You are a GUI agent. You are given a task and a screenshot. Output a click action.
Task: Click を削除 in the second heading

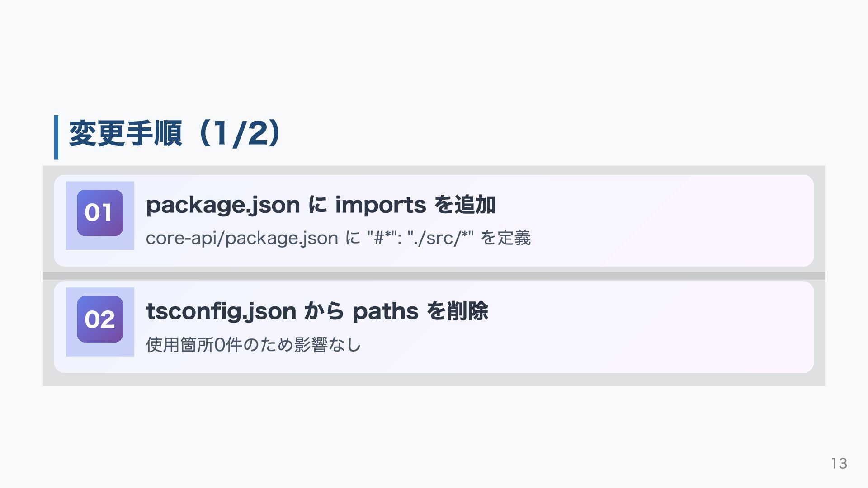458,312
